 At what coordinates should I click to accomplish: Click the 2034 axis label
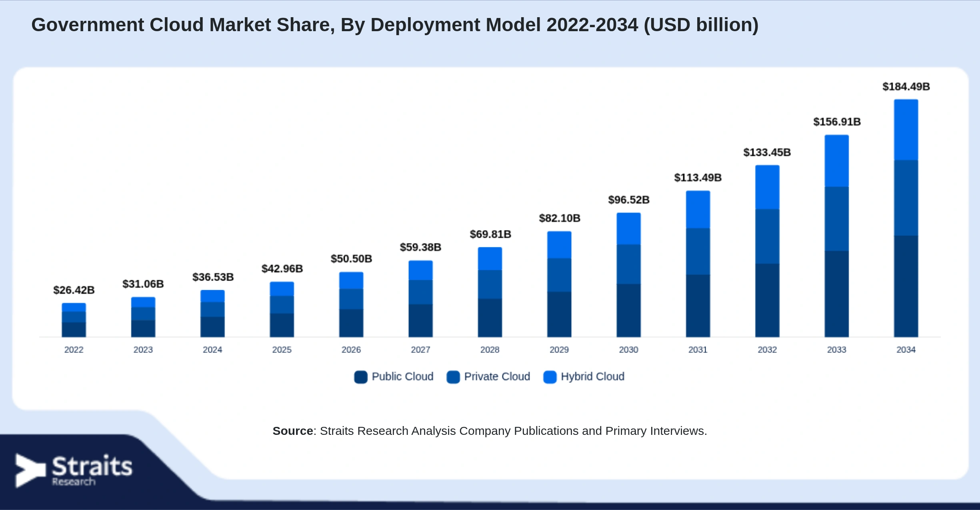point(906,350)
